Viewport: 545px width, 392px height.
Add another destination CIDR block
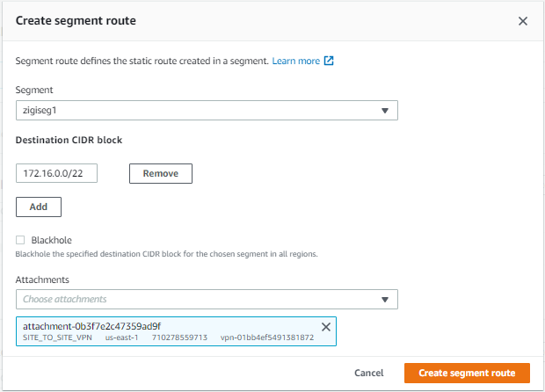tap(39, 207)
